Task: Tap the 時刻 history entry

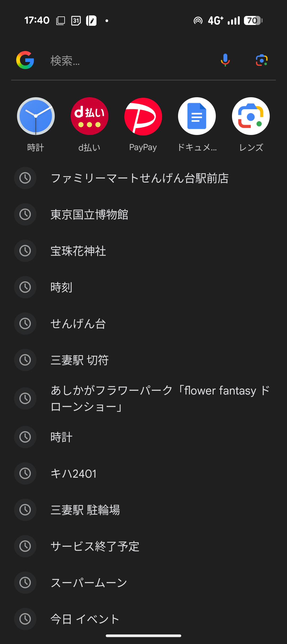Action: (61, 287)
